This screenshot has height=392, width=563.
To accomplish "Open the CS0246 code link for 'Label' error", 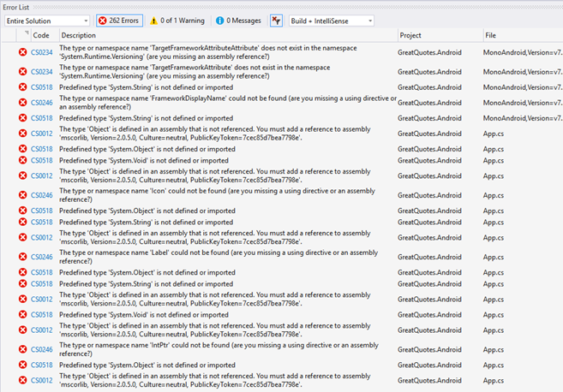I will click(42, 256).
